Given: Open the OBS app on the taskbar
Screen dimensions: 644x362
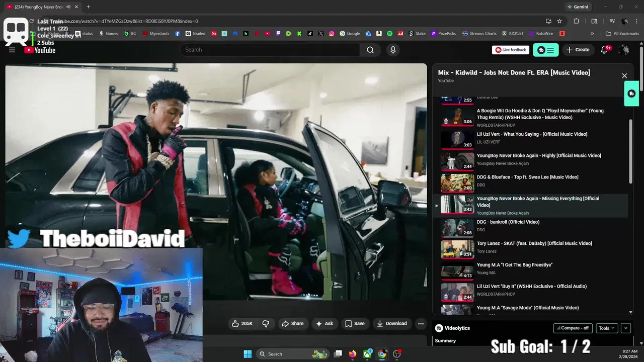Looking at the screenshot, I should point(397,354).
